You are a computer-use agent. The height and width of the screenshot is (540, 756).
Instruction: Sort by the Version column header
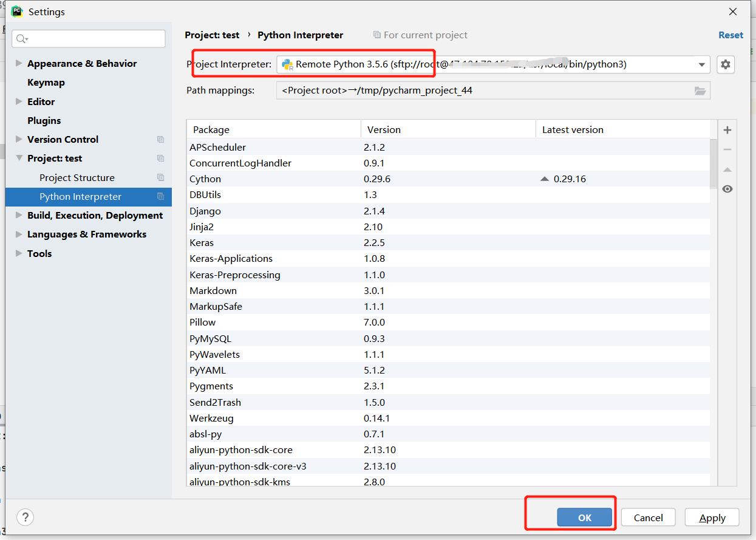(x=448, y=129)
